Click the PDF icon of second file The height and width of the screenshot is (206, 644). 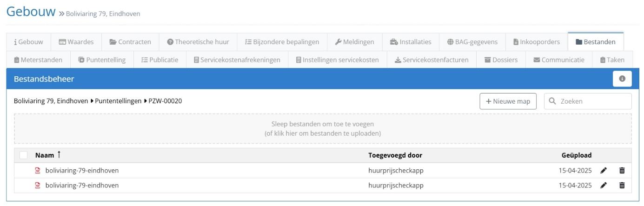38,186
